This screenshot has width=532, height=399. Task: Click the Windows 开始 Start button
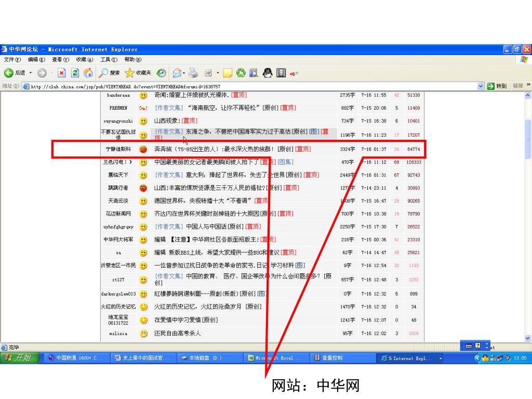[20, 358]
